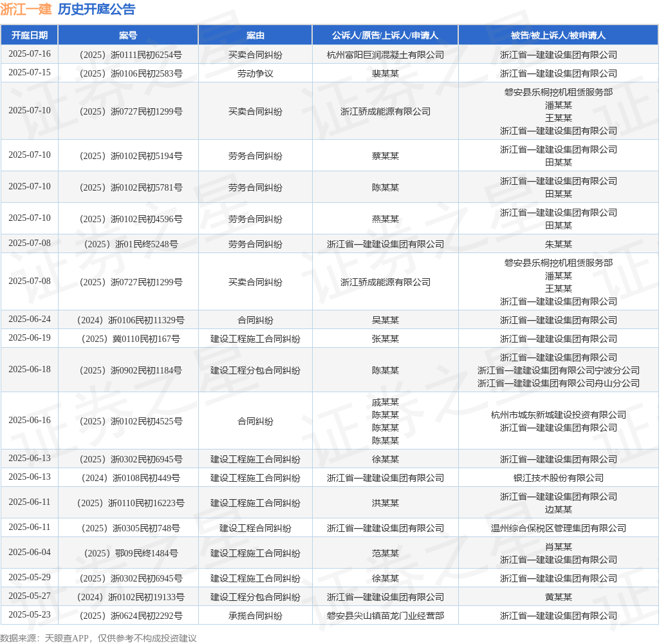
Task: Click the date 2025-05-27
Action: coord(30,596)
